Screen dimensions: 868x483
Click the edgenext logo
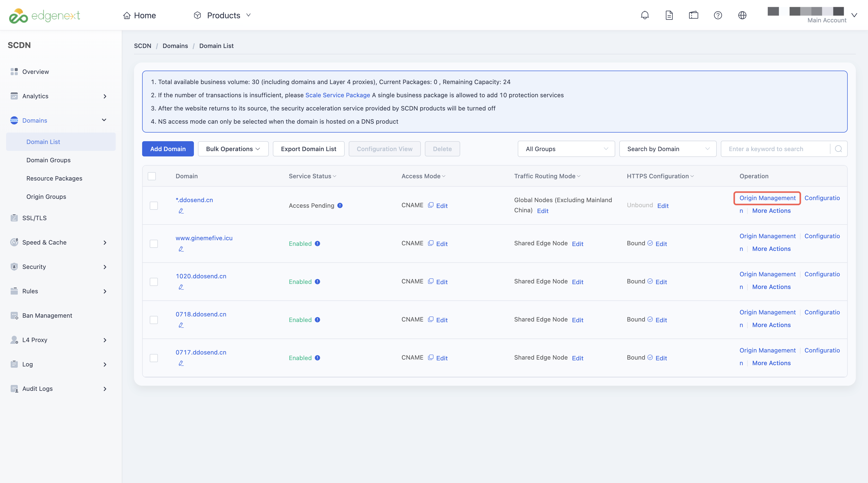[44, 15]
